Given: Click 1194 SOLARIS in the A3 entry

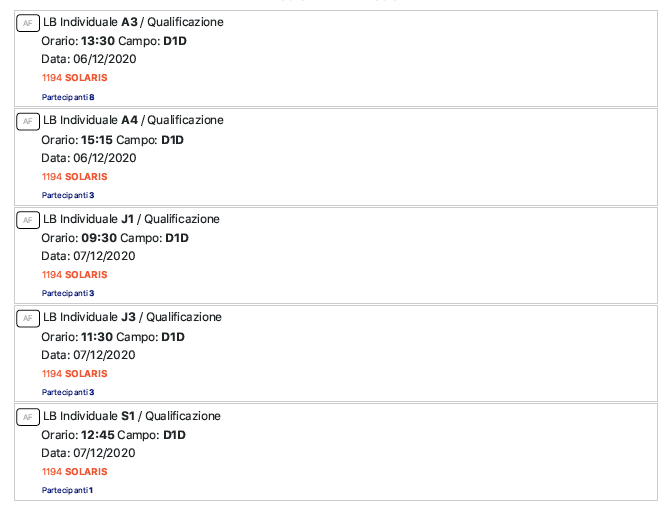Looking at the screenshot, I should (74, 78).
